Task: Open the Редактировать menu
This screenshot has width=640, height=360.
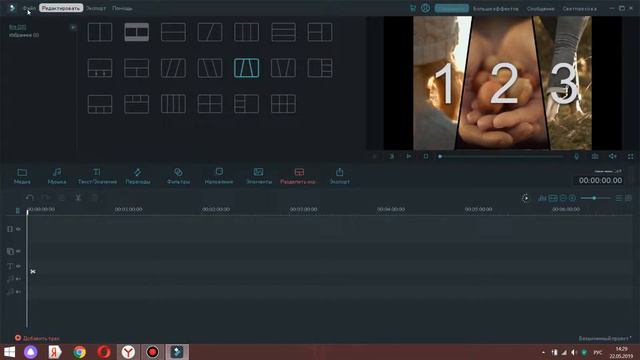Action: tap(61, 8)
